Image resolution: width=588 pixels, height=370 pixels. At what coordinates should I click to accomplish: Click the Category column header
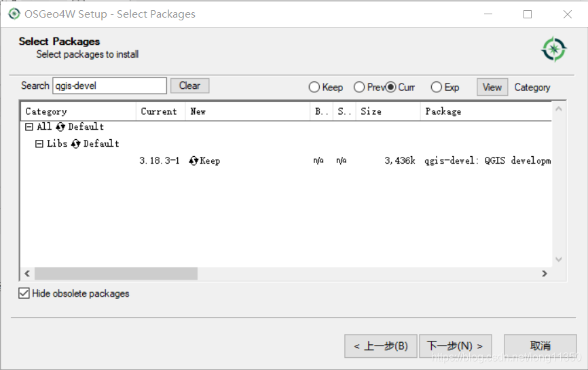[78, 111]
